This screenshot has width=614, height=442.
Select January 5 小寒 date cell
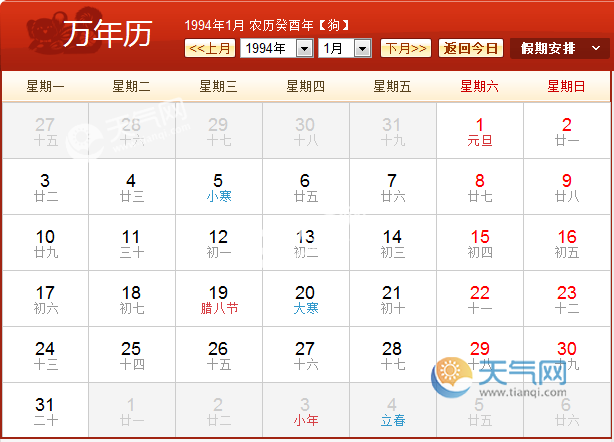point(218,187)
